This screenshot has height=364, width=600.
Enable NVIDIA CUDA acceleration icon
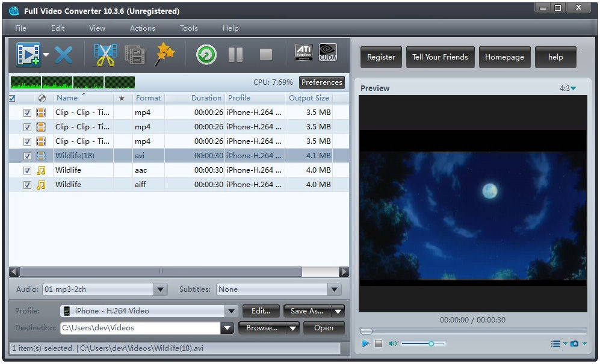pyautogui.click(x=328, y=52)
